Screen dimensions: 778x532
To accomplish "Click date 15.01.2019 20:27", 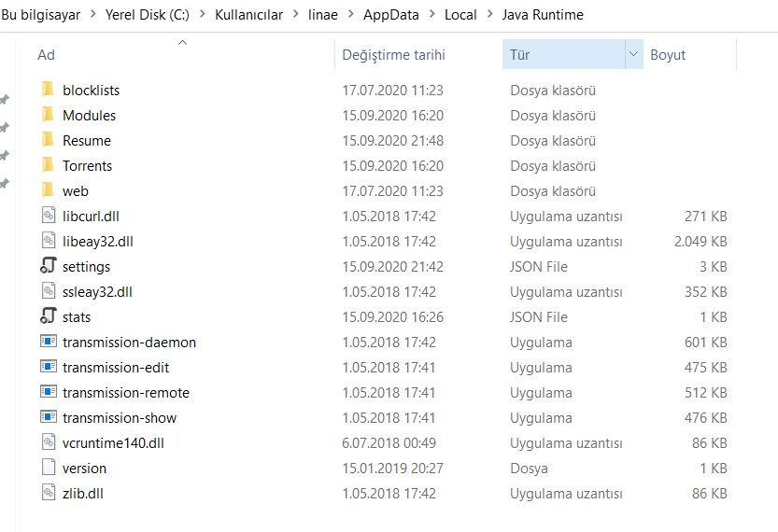I will 392,468.
